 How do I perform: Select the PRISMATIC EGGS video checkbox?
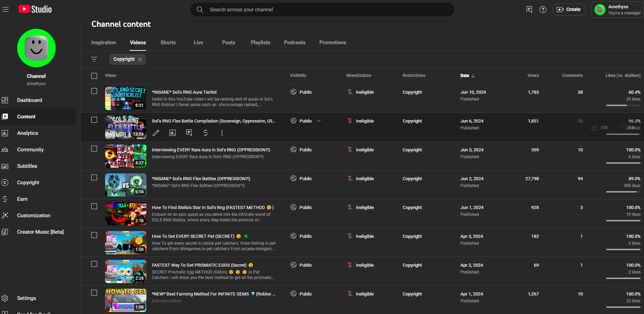click(x=94, y=264)
